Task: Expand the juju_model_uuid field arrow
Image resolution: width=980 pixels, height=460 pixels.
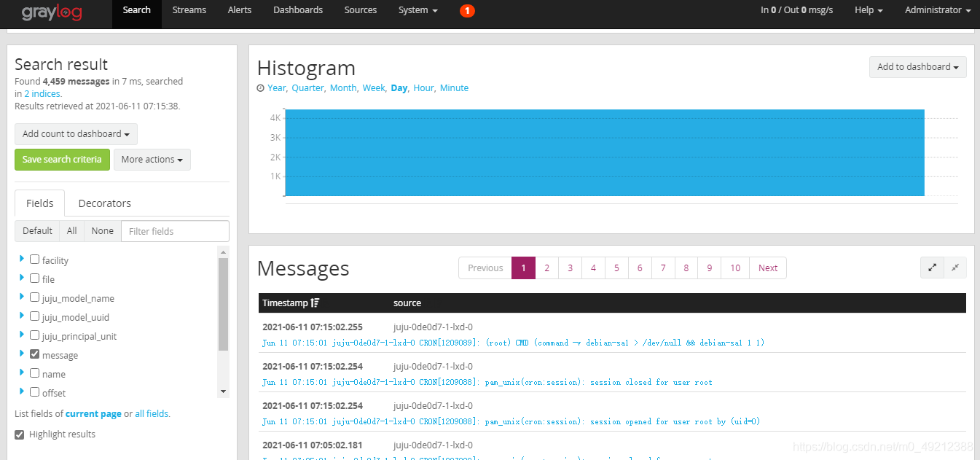Action: coord(22,316)
